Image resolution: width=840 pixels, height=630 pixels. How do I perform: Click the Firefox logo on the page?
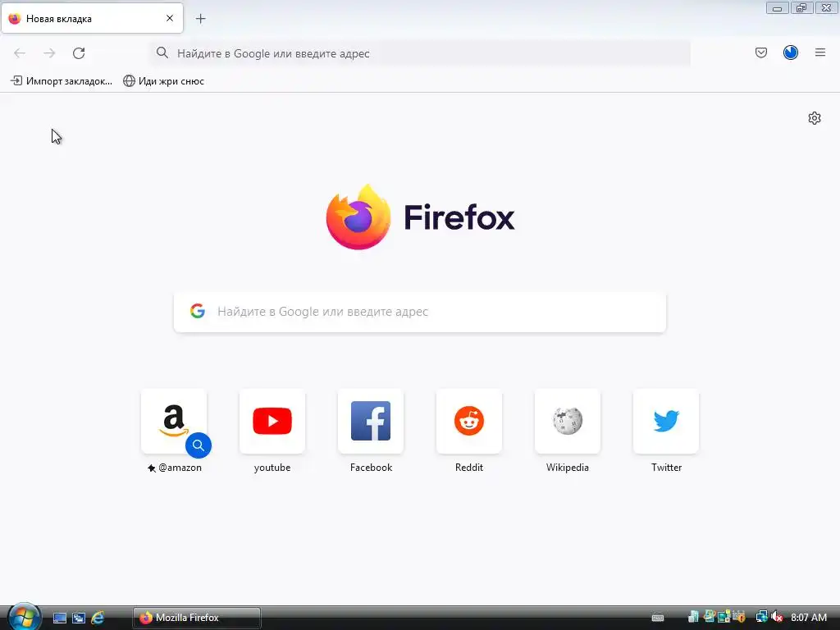coord(420,217)
